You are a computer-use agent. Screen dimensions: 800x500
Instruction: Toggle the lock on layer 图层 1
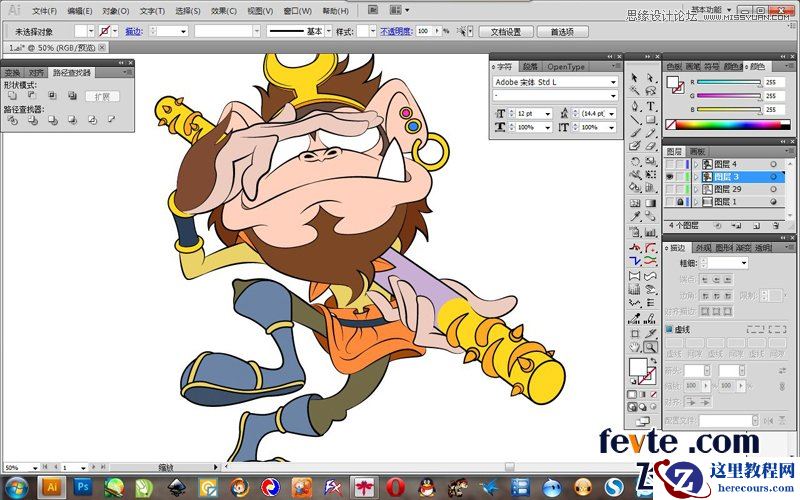[681, 201]
